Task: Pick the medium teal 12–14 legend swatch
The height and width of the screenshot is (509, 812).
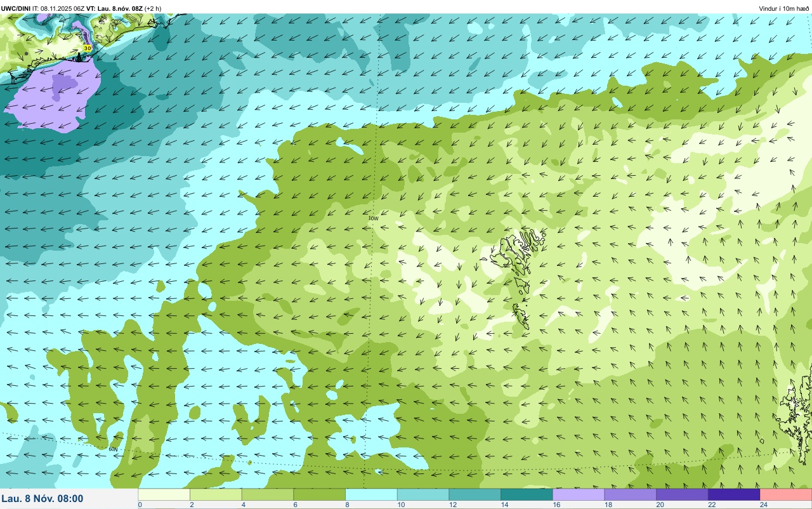Action: click(475, 494)
